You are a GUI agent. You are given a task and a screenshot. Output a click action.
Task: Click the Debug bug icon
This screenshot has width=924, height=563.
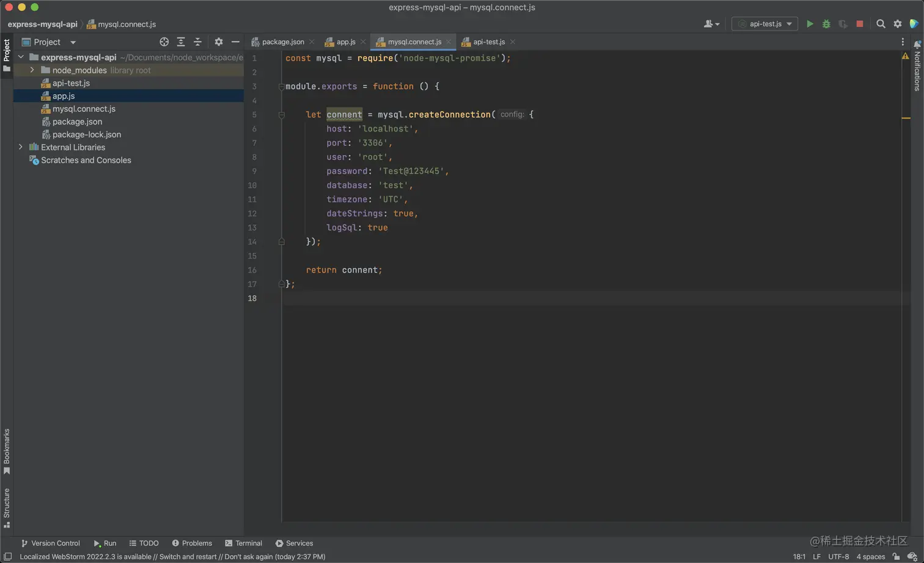(x=826, y=24)
